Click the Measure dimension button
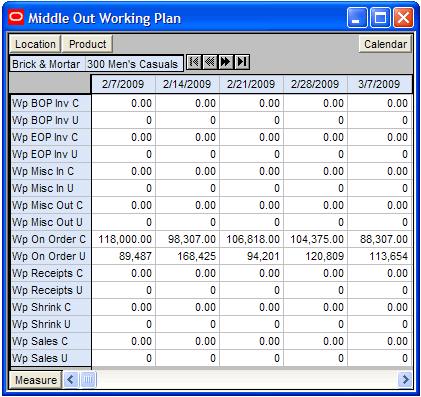The width and height of the screenshot is (421, 397). pyautogui.click(x=36, y=380)
